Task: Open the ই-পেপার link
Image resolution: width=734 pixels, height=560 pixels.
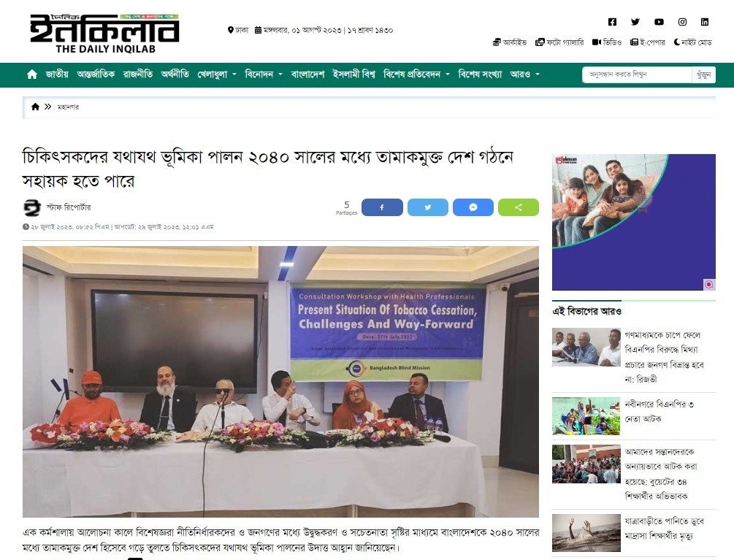Action: pos(647,42)
